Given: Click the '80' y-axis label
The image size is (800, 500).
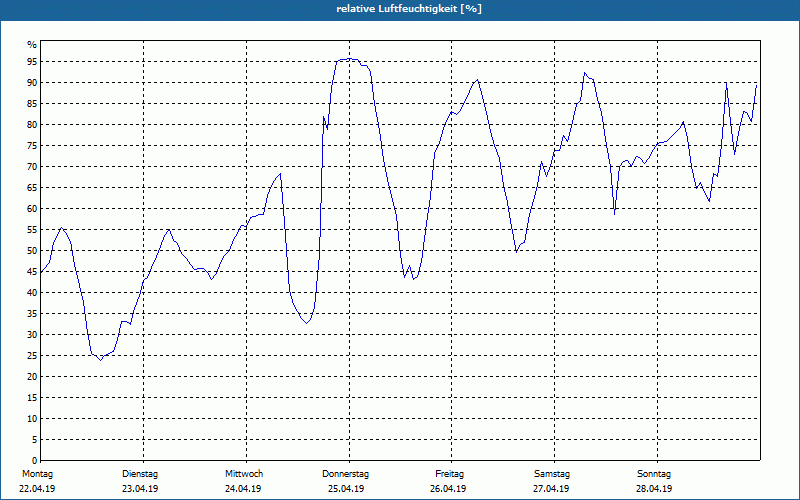Looking at the screenshot, I should pyautogui.click(x=32, y=125).
